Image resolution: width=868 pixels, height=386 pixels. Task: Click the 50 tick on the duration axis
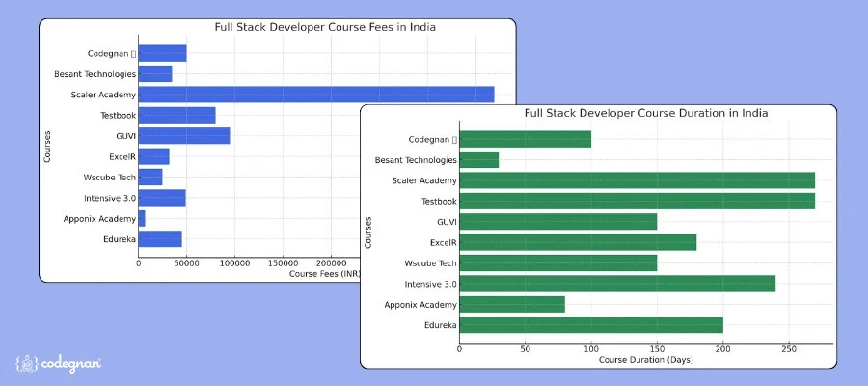coord(526,349)
